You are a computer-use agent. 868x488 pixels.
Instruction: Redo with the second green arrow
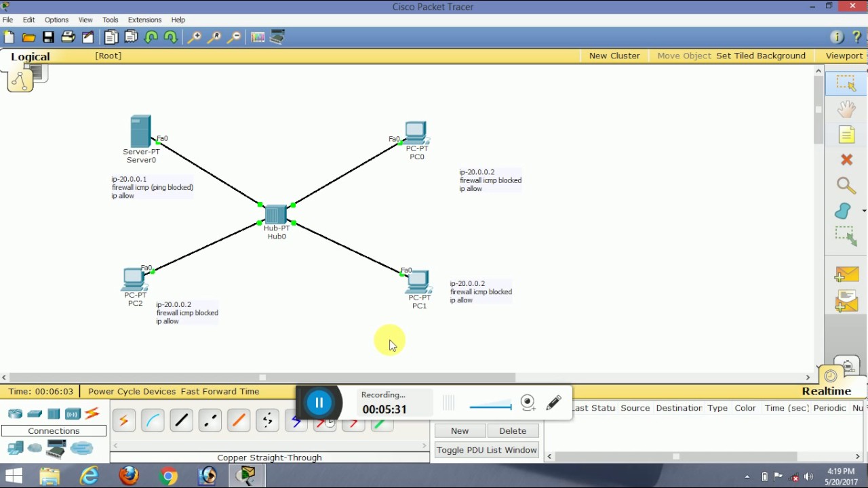[171, 37]
